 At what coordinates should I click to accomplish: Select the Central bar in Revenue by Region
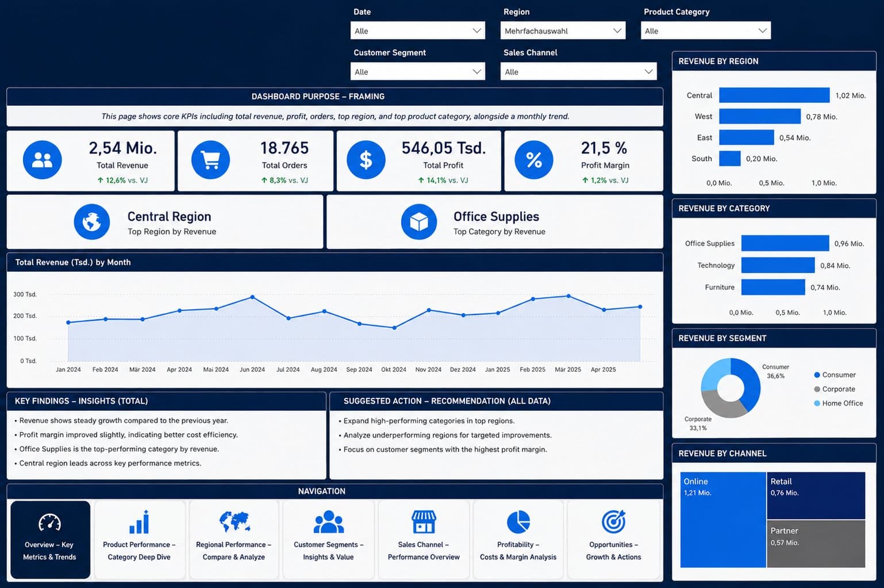tap(774, 95)
